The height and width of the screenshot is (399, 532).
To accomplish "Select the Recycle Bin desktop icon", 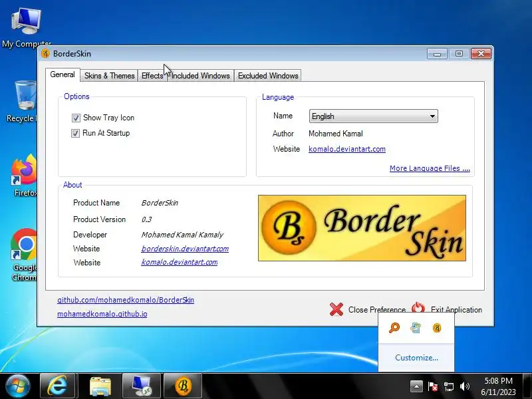I will pos(22,102).
